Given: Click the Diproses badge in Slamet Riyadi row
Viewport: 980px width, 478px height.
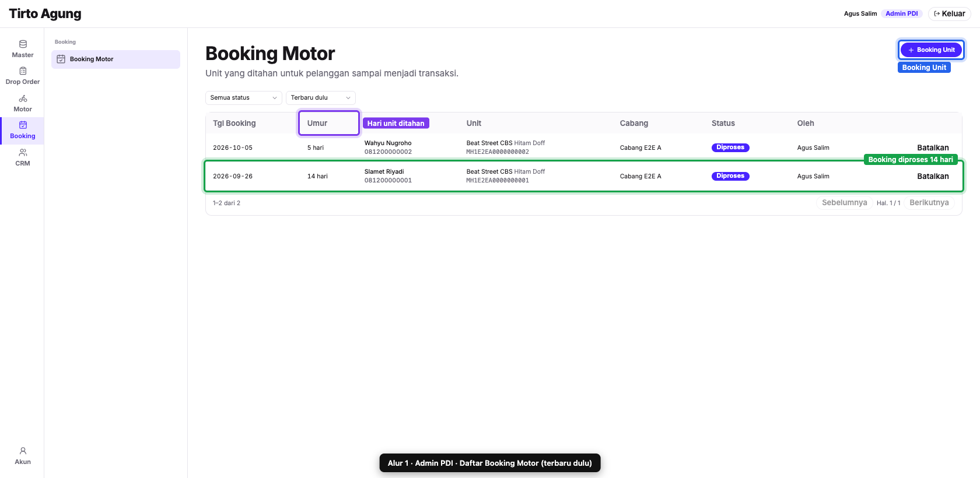Looking at the screenshot, I should click(730, 176).
